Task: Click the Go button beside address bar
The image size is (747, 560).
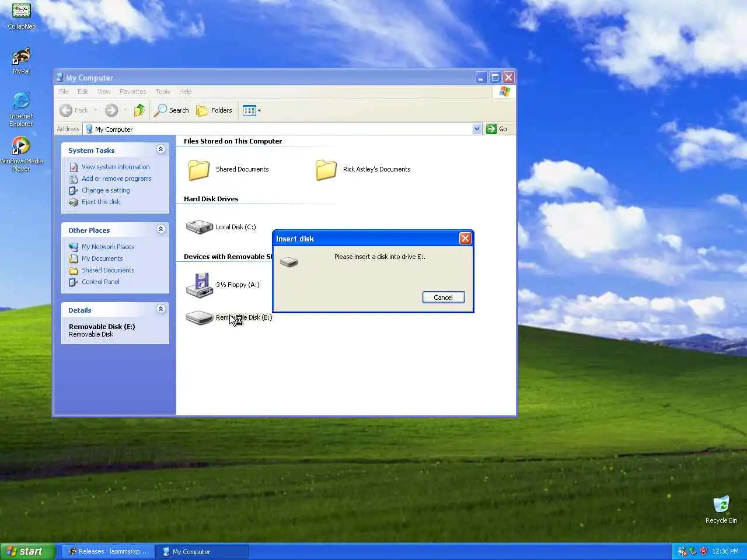Action: 497,129
